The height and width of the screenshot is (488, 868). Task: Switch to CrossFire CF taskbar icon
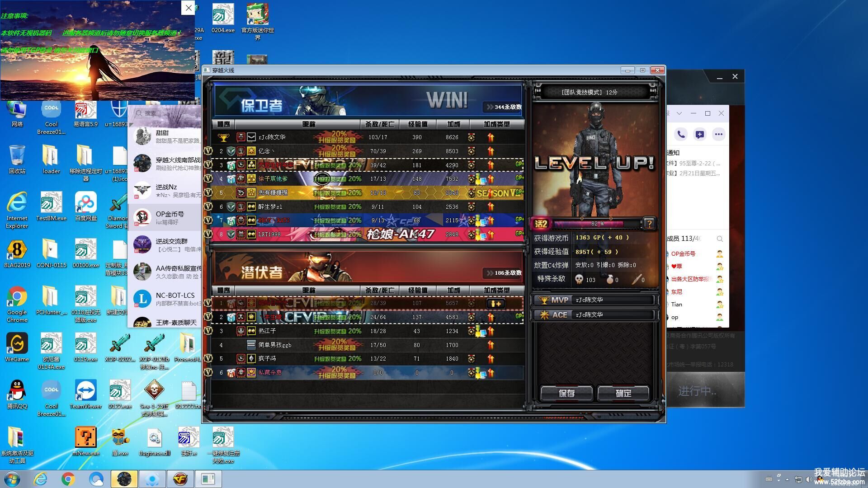[x=180, y=479]
